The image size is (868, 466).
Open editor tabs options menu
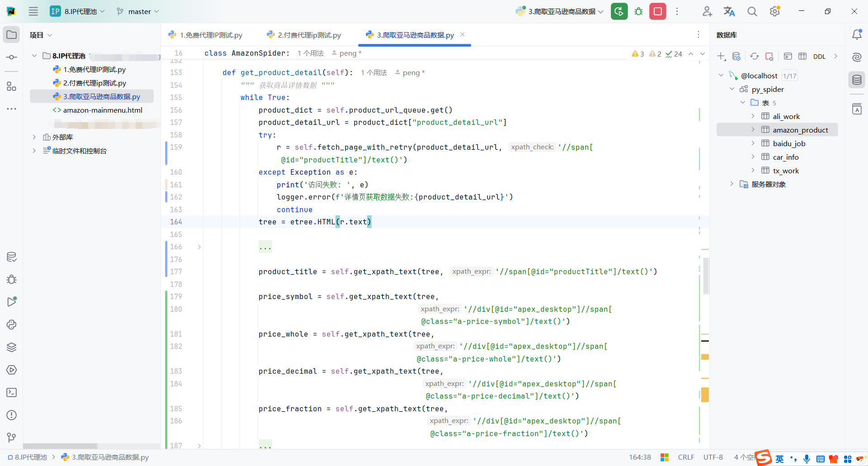tap(698, 34)
